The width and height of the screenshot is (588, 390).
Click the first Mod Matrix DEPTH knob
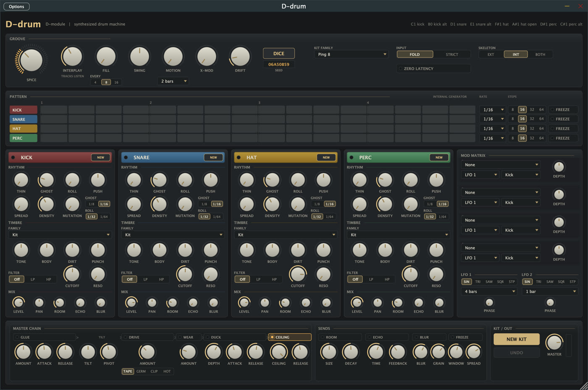click(559, 166)
